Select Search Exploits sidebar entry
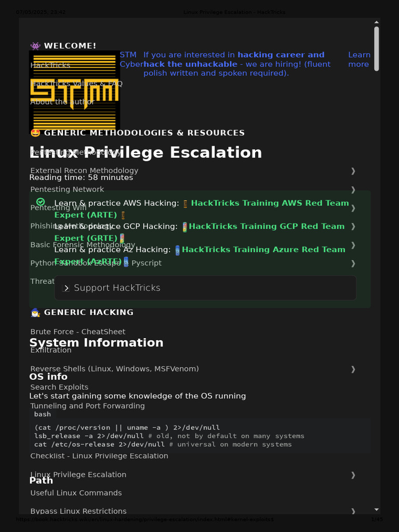399x532 pixels. click(59, 387)
